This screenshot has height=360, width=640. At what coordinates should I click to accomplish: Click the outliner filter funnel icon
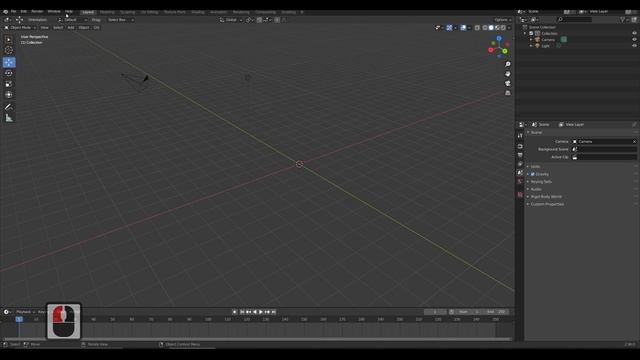(622, 20)
